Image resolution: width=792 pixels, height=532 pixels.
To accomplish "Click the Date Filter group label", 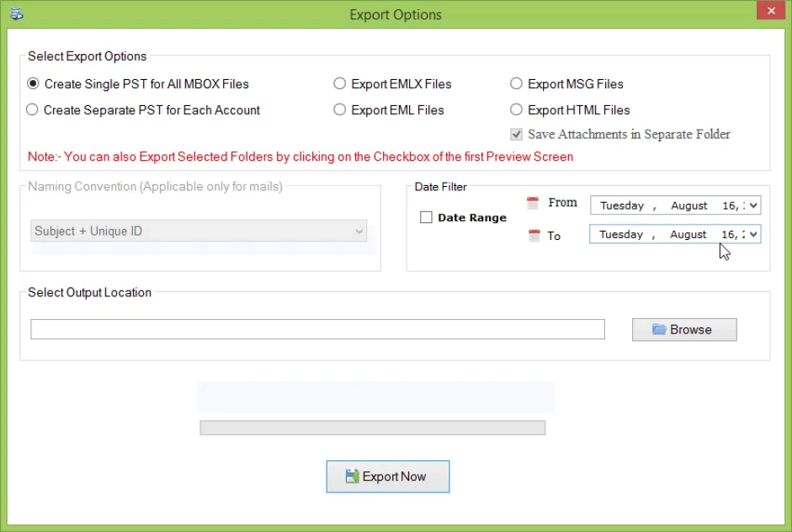I will (x=440, y=187).
